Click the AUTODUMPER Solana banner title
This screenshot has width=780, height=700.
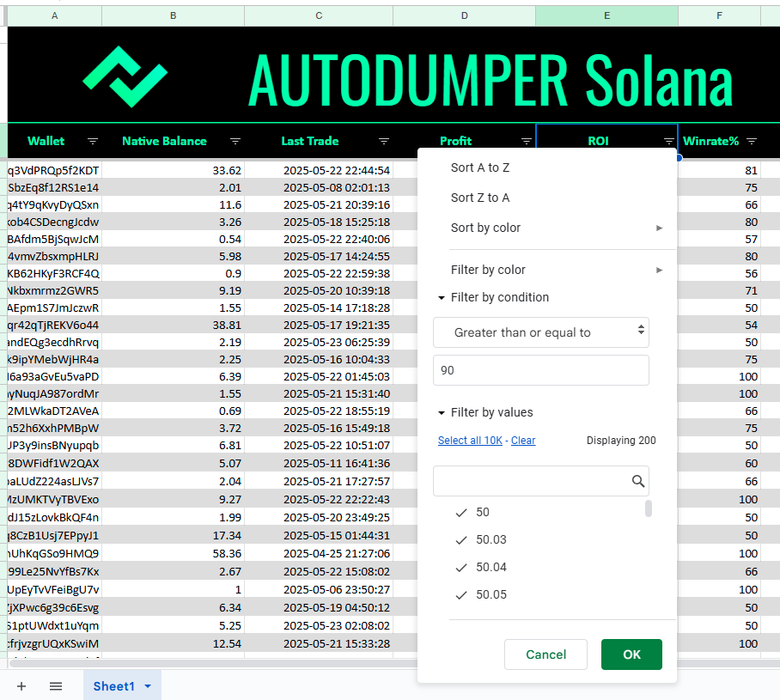tap(491, 80)
